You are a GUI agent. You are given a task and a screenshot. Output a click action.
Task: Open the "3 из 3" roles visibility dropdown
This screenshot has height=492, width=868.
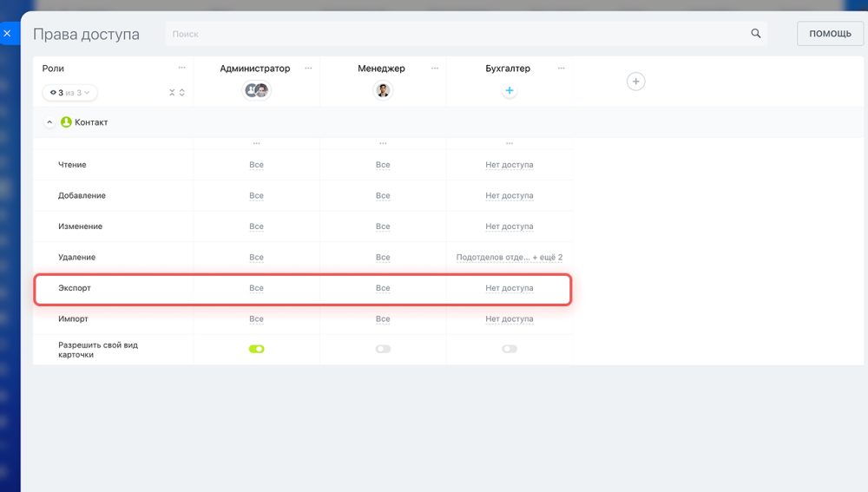pos(69,93)
